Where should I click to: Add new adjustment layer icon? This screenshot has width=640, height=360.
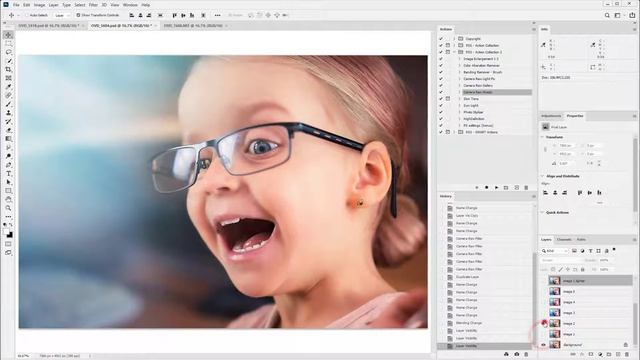coord(600,354)
